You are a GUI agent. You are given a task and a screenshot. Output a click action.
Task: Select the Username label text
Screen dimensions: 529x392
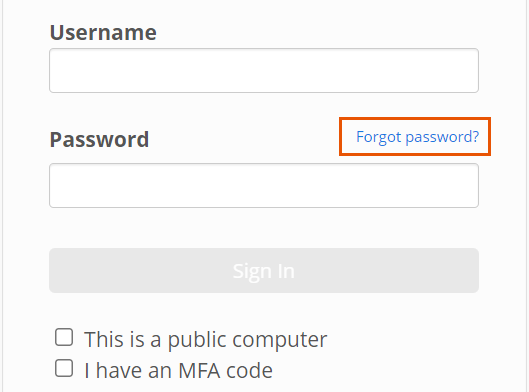[x=103, y=33]
